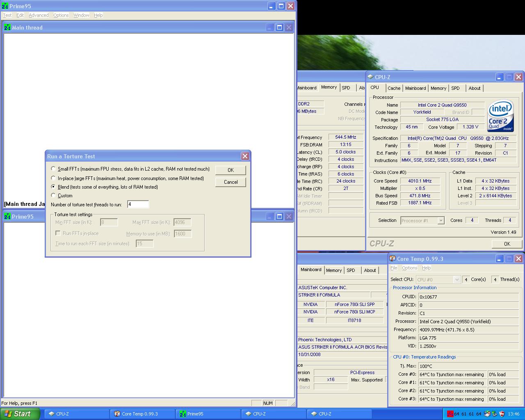Maximize the lower Prime95 child window
This screenshot has height=420, width=525.
coord(279,216)
